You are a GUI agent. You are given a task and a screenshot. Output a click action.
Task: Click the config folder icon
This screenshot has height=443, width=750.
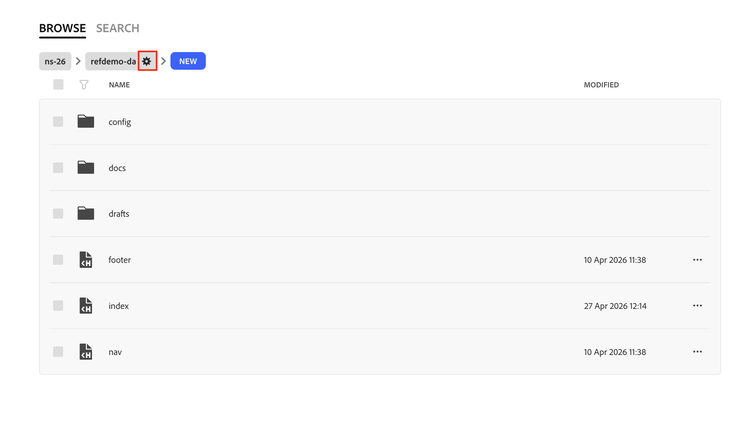86,122
